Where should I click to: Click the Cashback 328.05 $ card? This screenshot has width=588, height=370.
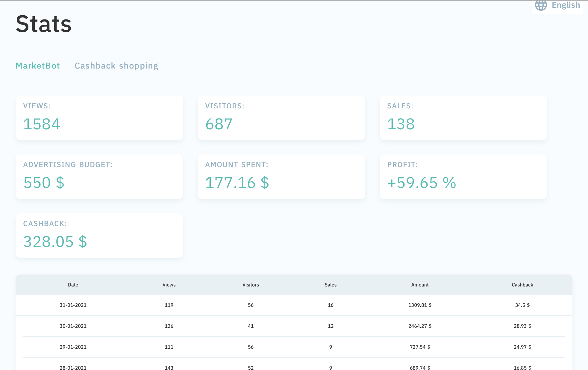pyautogui.click(x=99, y=236)
